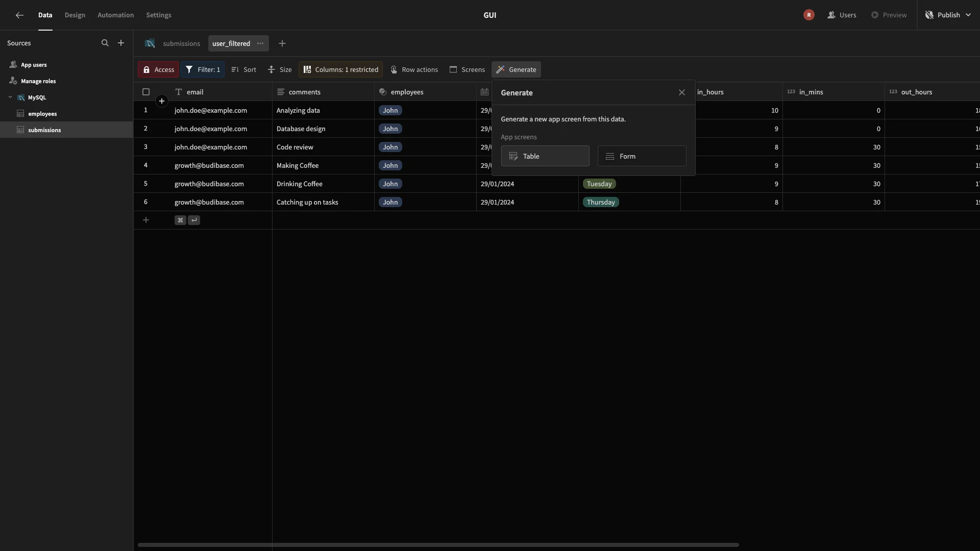Switch to the Data tab
The width and height of the screenshot is (980, 551).
pyautogui.click(x=45, y=15)
